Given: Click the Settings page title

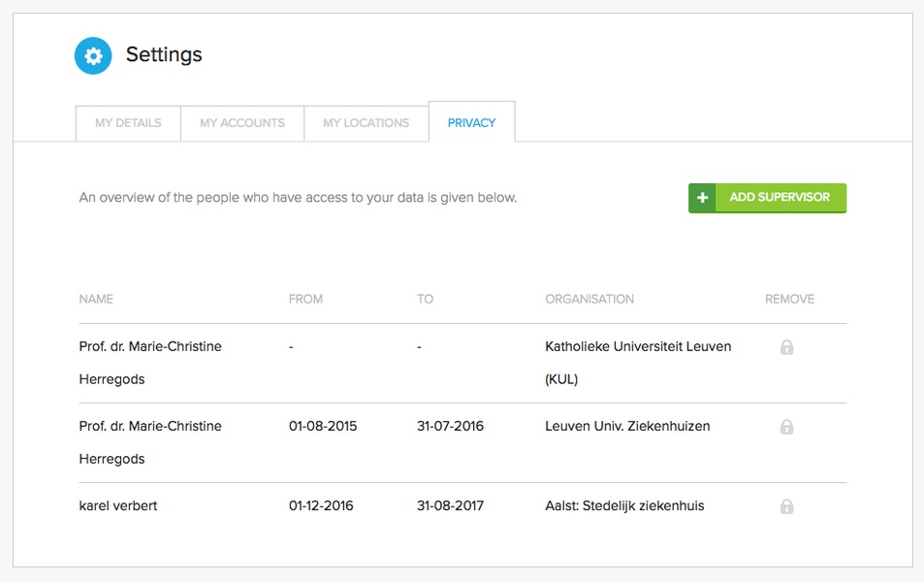Looking at the screenshot, I should (164, 55).
